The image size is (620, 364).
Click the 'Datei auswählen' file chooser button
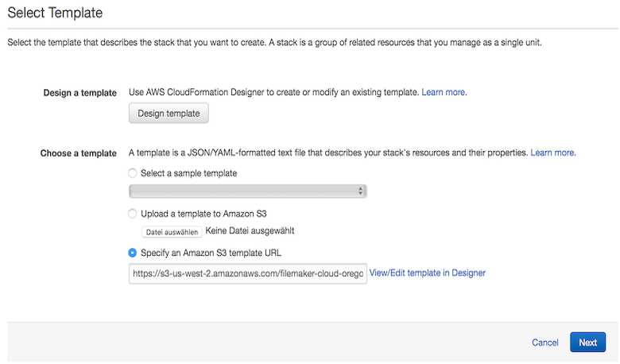pos(172,232)
